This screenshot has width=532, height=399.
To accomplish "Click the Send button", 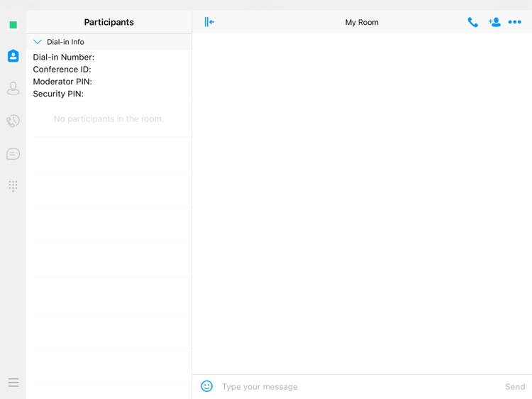I will pos(515,386).
